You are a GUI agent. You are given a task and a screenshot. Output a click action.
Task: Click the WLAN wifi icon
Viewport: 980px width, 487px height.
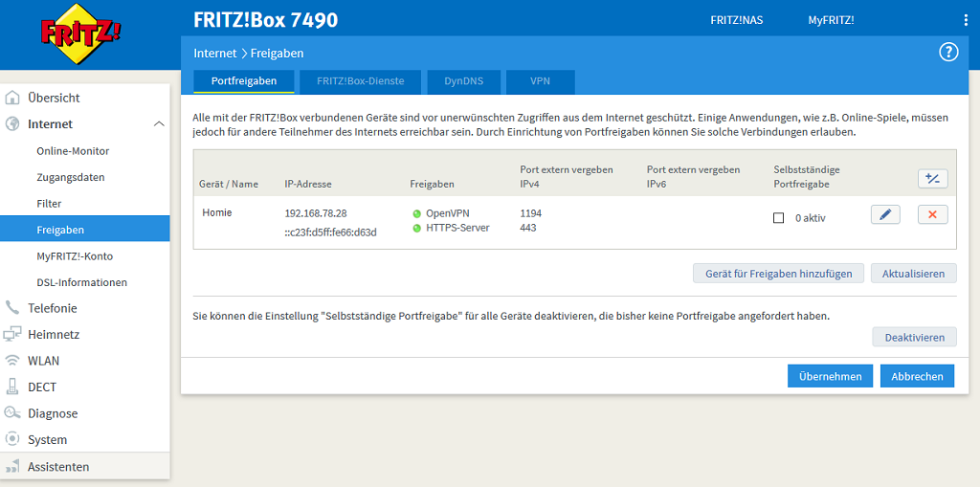(11, 360)
